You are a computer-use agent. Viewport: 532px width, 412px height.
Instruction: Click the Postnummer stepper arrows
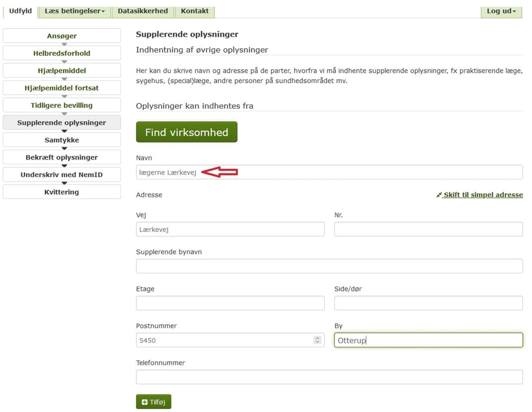pos(317,340)
